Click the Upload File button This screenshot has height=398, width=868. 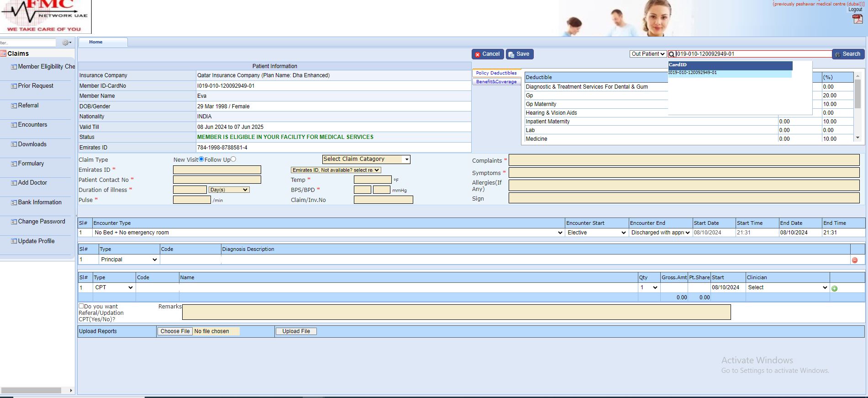(x=296, y=331)
